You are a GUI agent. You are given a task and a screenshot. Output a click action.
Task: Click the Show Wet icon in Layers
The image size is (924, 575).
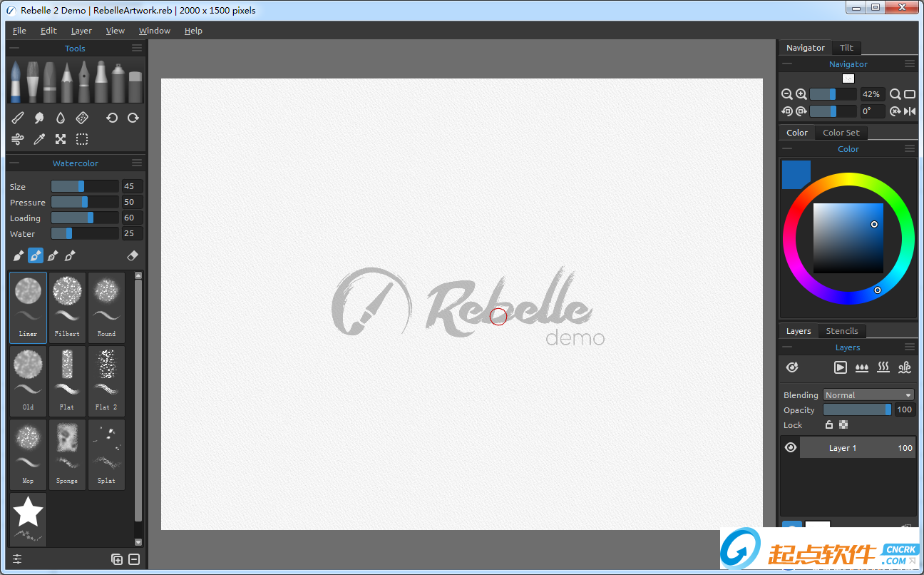click(792, 367)
